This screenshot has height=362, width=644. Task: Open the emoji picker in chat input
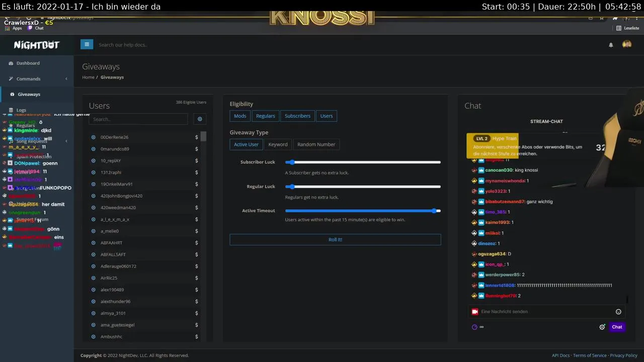click(618, 312)
